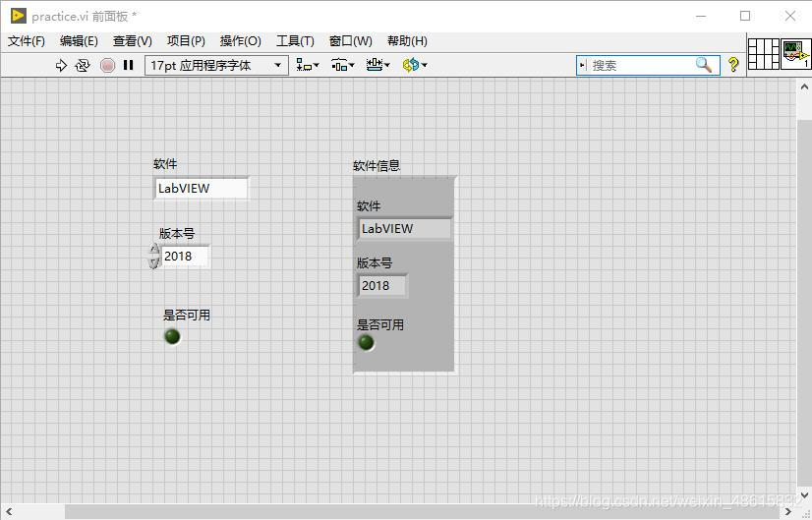Click the connector pane grid icon

(764, 54)
